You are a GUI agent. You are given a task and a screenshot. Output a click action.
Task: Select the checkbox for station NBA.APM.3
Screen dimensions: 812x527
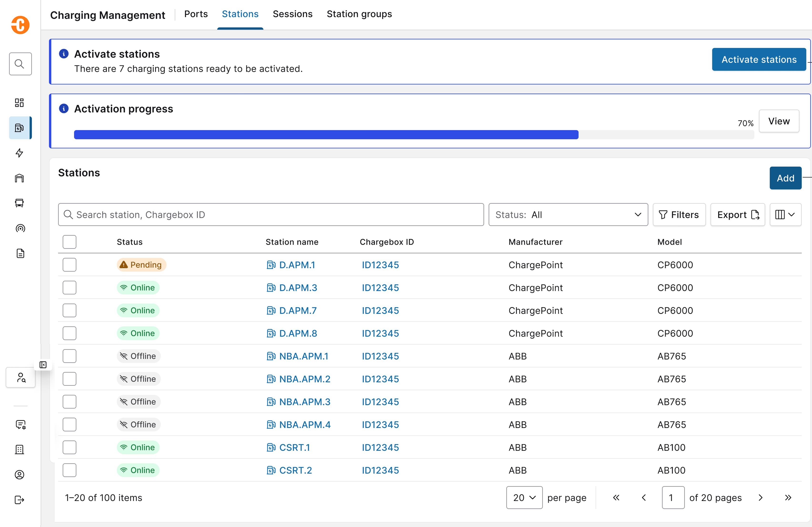70,402
